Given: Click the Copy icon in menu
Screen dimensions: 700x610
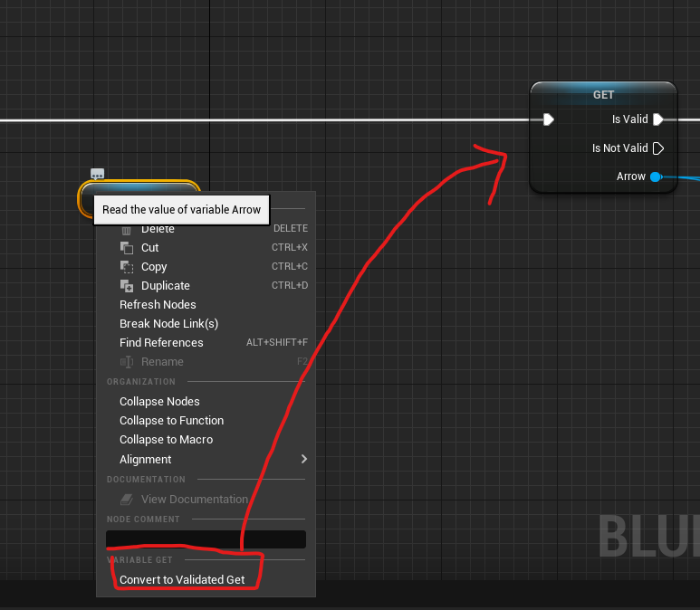Looking at the screenshot, I should (x=127, y=267).
